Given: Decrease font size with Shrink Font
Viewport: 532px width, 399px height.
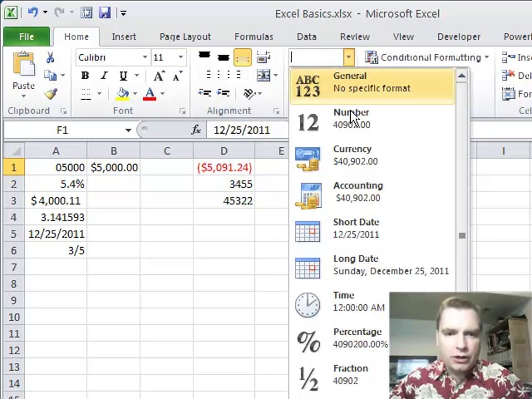Looking at the screenshot, I should tap(177, 75).
